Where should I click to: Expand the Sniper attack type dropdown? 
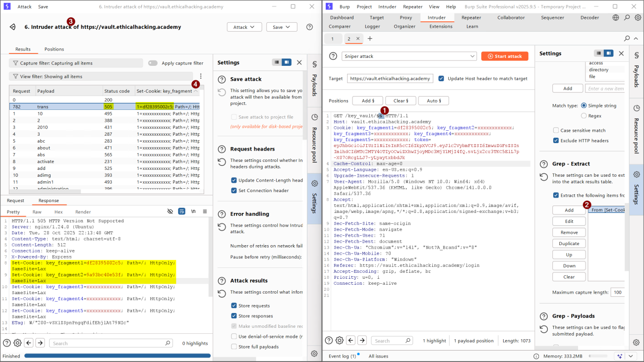pos(409,56)
